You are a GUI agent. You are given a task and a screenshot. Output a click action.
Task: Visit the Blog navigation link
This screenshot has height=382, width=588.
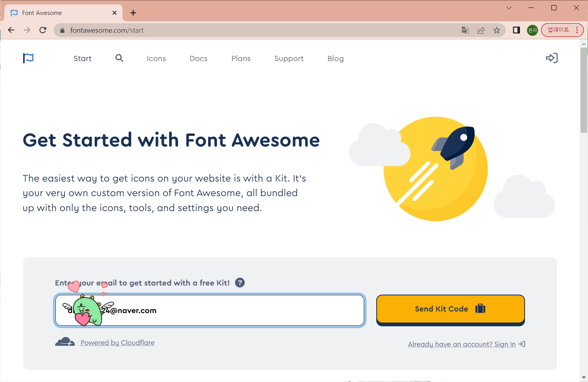pos(335,58)
